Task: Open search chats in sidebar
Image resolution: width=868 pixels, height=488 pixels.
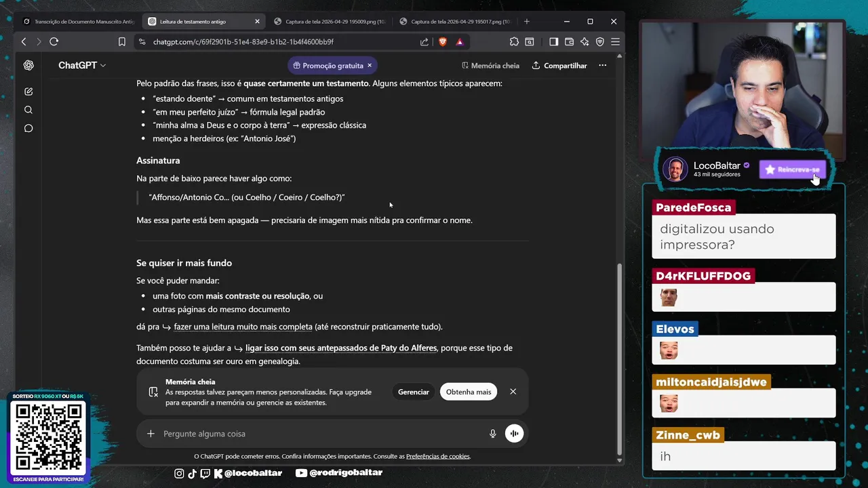Action: [x=28, y=110]
